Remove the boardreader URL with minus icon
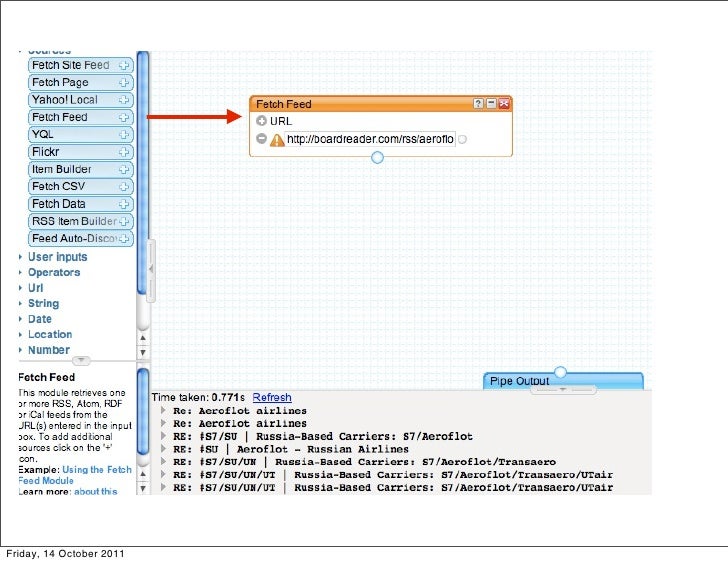The image size is (728, 564). (x=261, y=138)
